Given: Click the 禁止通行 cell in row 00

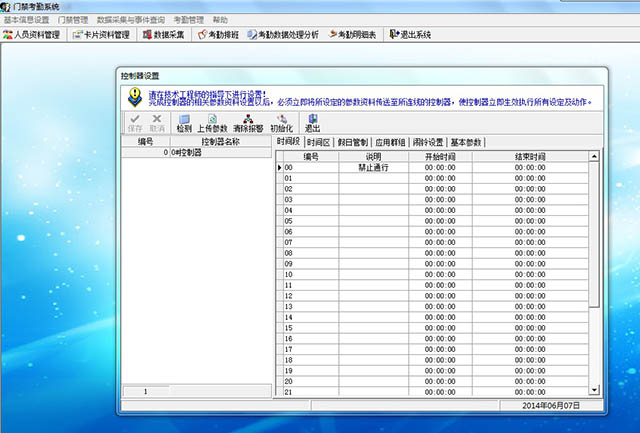Looking at the screenshot, I should pos(373,167).
